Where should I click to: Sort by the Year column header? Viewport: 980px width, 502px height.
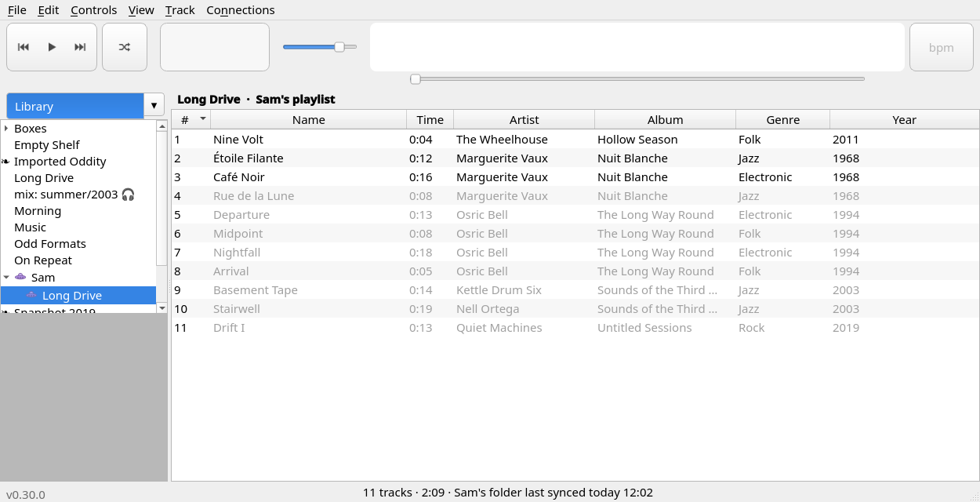[905, 120]
